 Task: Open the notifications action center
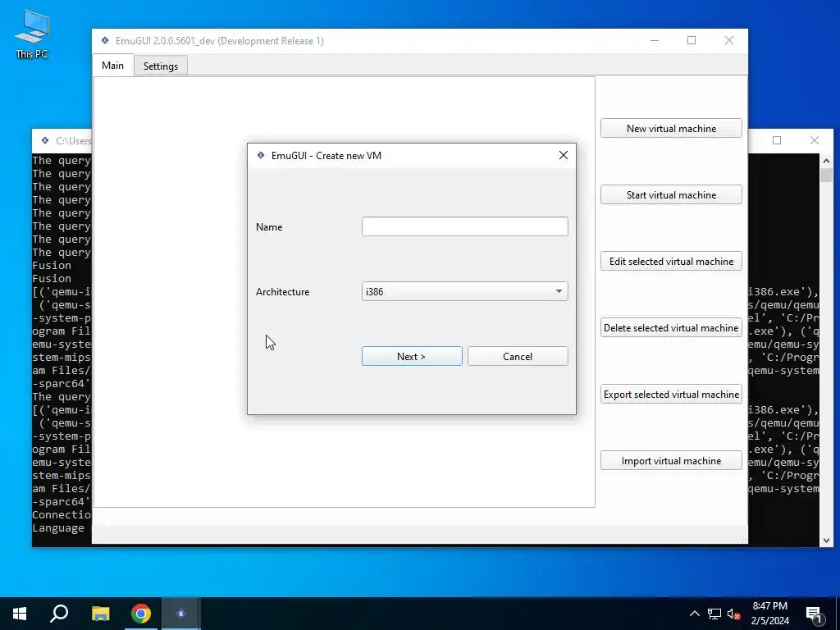(814, 614)
